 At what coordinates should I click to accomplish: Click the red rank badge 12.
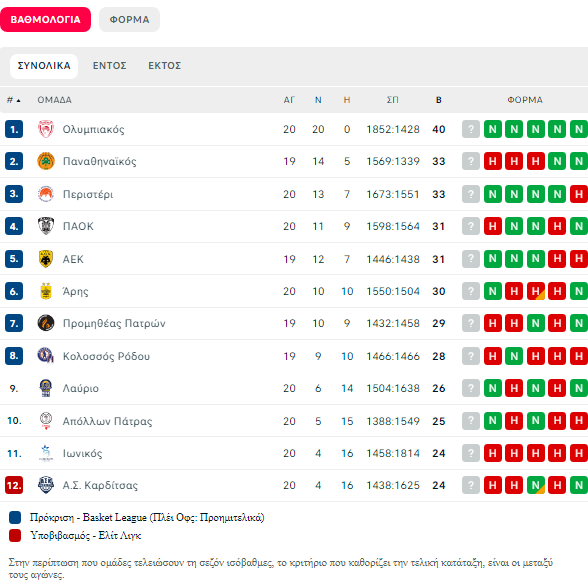coord(14,485)
